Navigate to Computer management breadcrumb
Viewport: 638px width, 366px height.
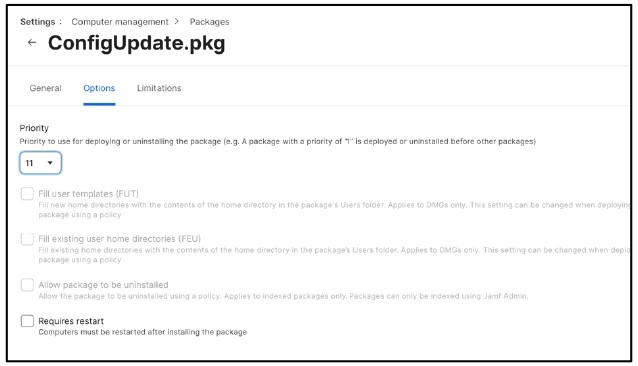[120, 22]
